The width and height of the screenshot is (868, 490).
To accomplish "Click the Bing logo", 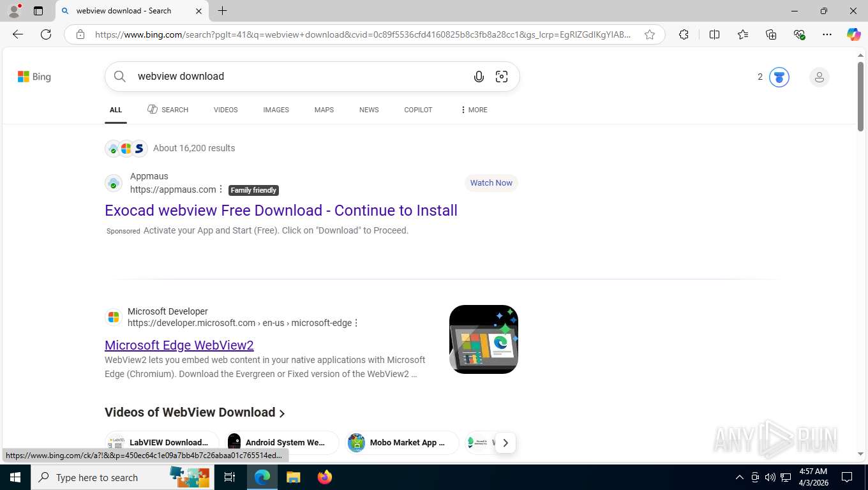I will pyautogui.click(x=34, y=77).
